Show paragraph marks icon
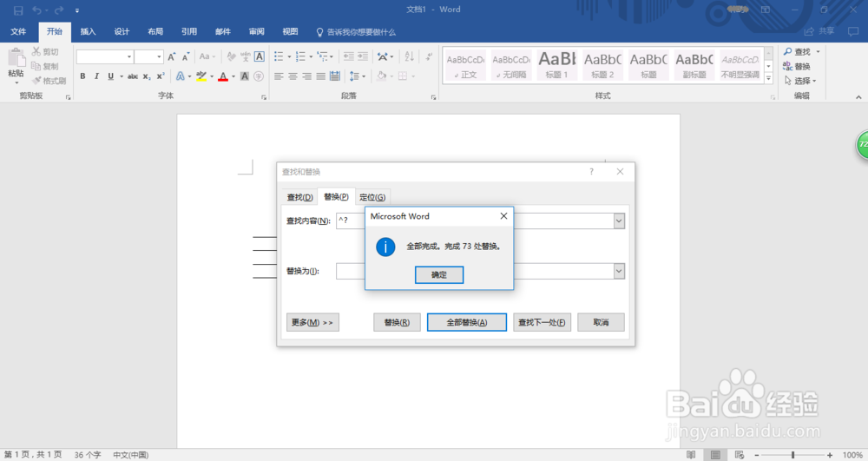The image size is (868, 461). [429, 56]
